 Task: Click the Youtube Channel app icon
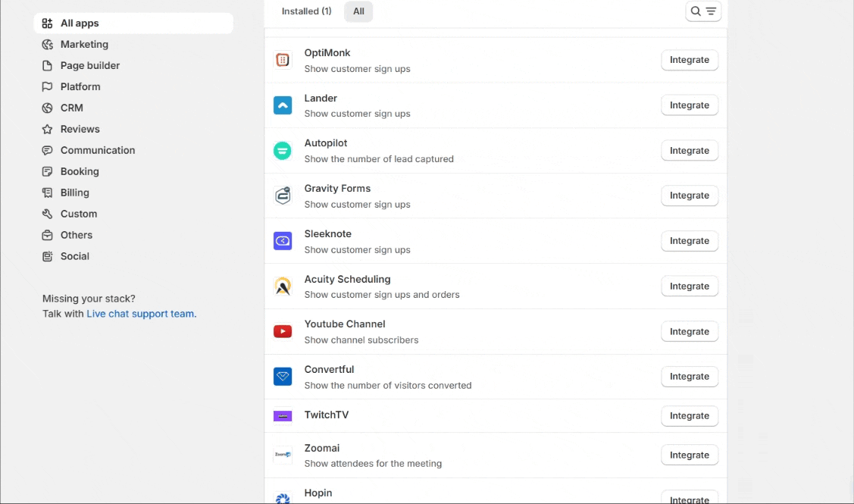coord(283,331)
